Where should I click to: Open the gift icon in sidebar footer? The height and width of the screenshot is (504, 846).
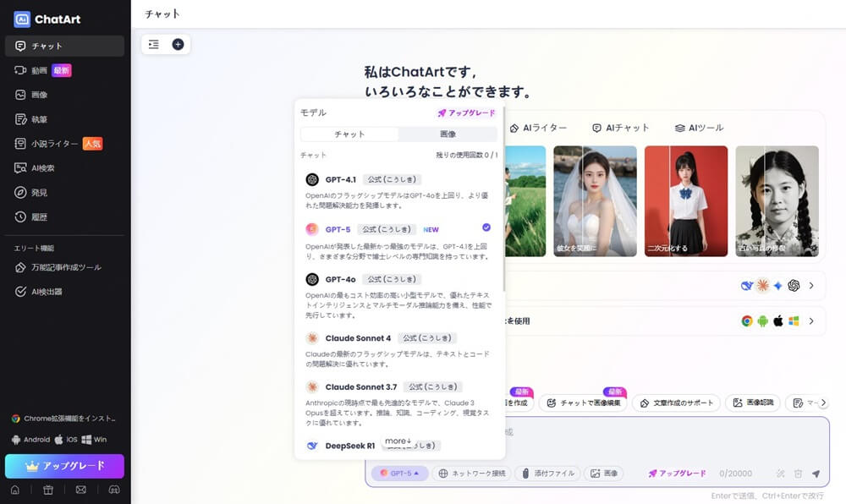click(x=47, y=490)
